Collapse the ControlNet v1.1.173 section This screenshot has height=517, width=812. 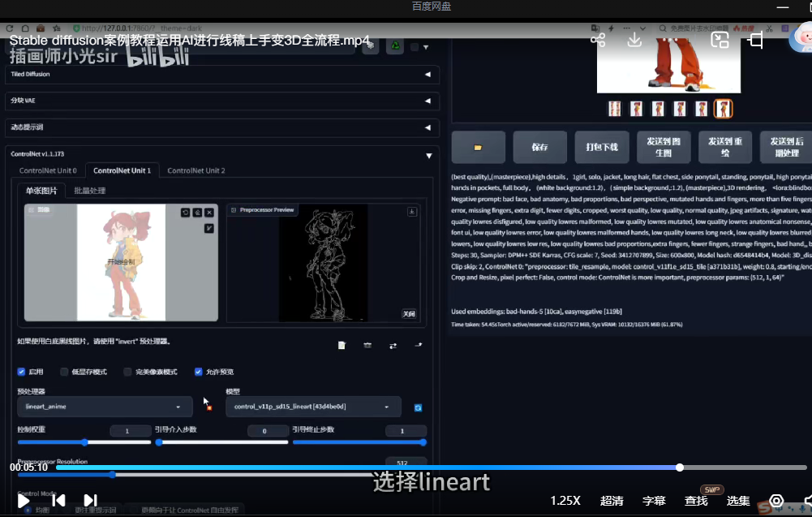click(x=429, y=155)
